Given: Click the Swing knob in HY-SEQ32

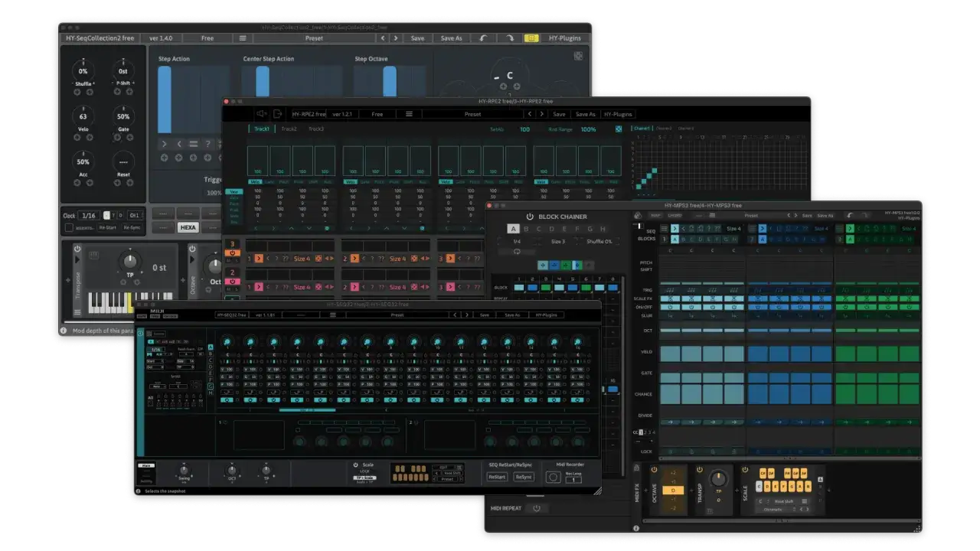Looking at the screenshot, I should click(184, 471).
